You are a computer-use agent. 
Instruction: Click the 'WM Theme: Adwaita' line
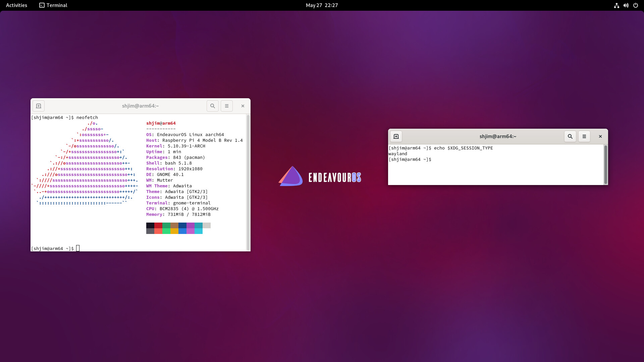pos(169,186)
